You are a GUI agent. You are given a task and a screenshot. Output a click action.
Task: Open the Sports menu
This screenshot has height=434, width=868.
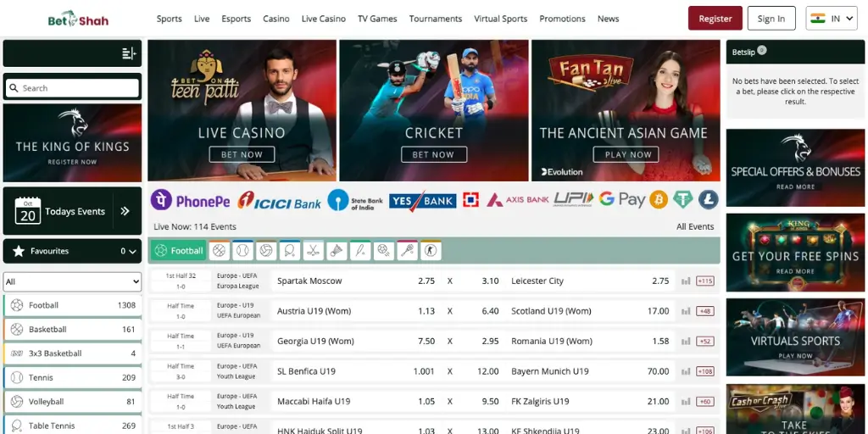(169, 19)
